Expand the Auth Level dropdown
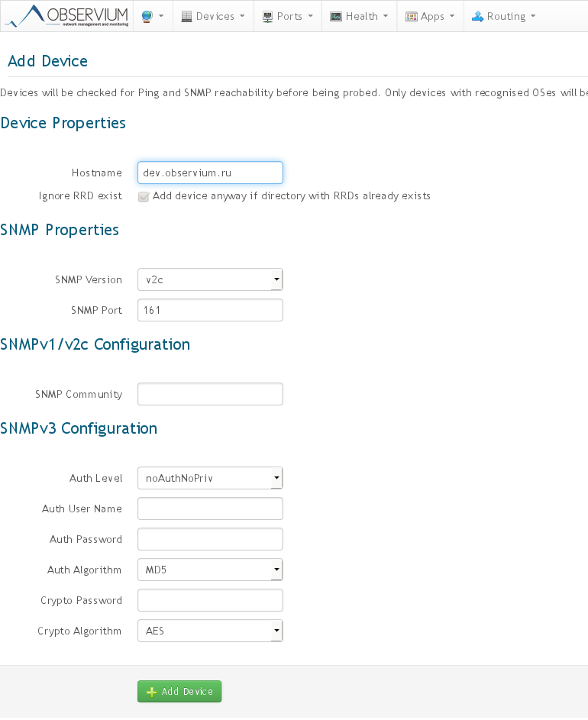This screenshot has width=588, height=720. [x=210, y=478]
